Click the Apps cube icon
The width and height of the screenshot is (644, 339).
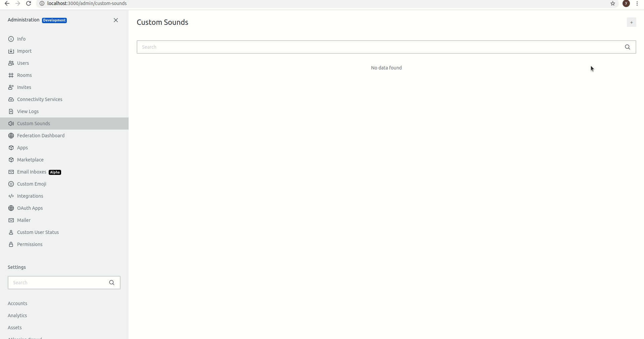[11, 148]
